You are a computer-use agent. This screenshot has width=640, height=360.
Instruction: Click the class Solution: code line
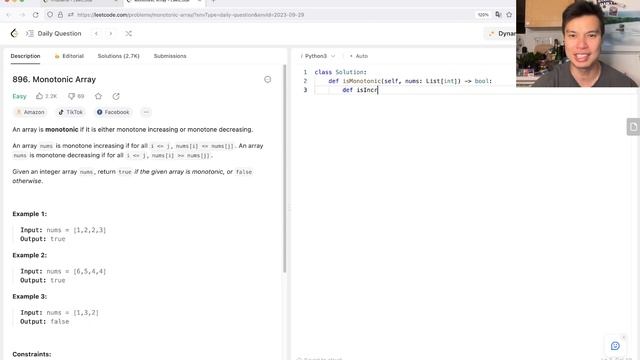click(340, 72)
